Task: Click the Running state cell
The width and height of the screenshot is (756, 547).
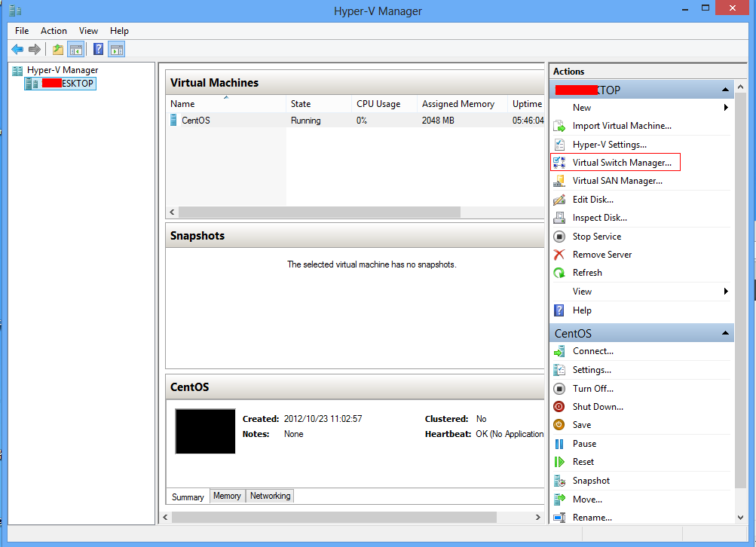Action: point(306,121)
